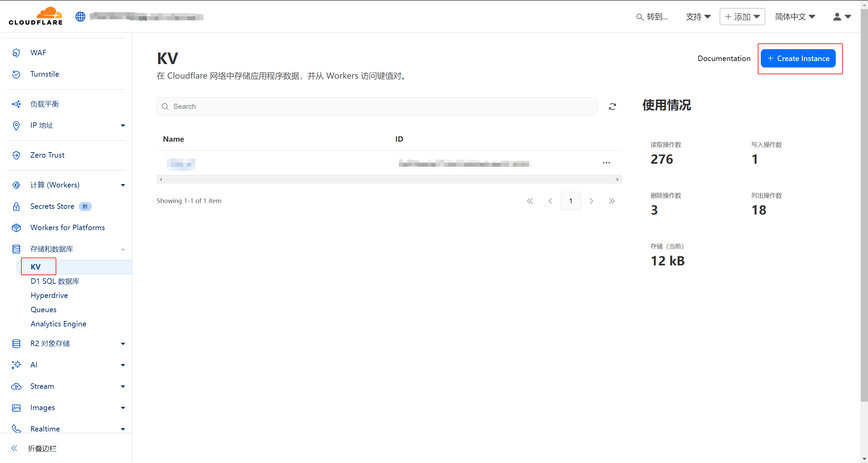The height and width of the screenshot is (463, 868).
Task: Click the 负载平衡 load balancing icon
Action: 16,104
